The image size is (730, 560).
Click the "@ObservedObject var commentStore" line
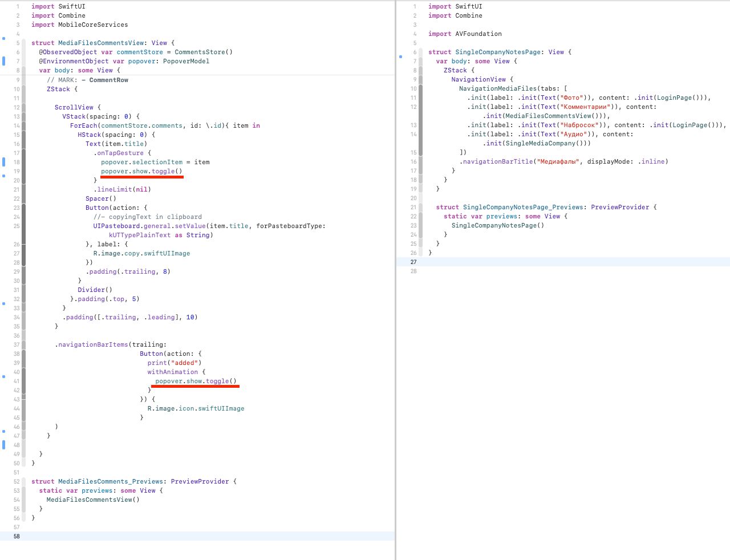tap(136, 52)
